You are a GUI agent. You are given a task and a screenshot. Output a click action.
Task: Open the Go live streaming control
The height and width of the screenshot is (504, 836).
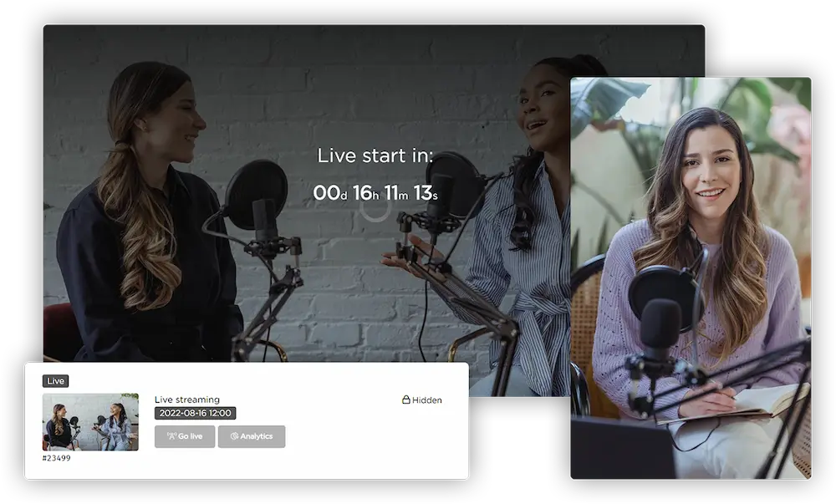(x=185, y=435)
